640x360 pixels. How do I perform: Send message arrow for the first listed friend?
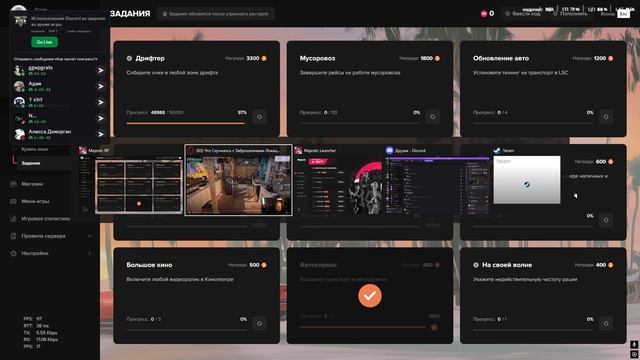[x=100, y=71]
